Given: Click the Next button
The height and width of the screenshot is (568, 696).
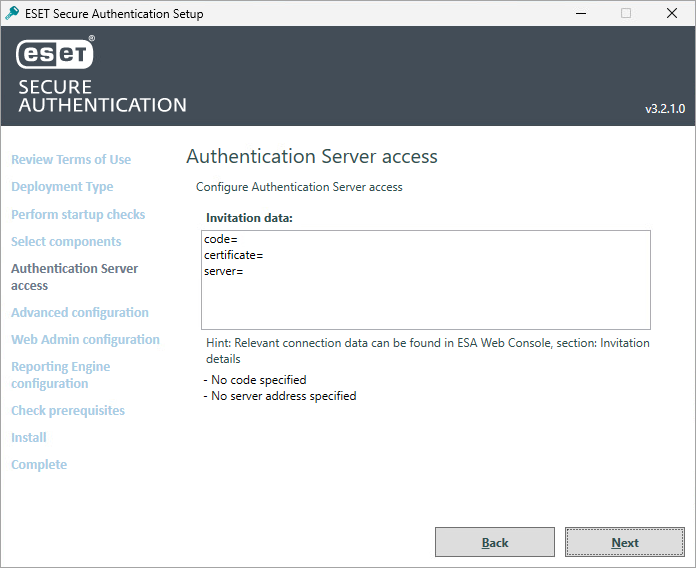Looking at the screenshot, I should [625, 542].
